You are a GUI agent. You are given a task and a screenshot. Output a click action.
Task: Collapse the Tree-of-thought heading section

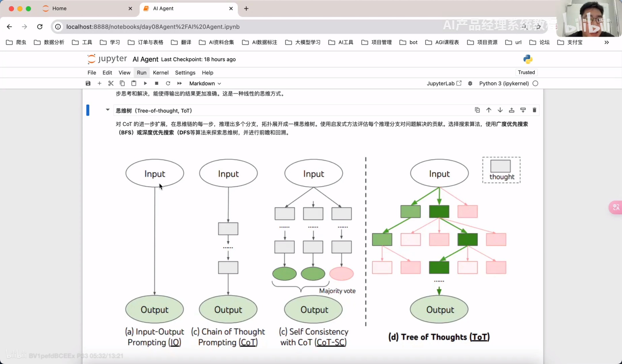(108, 110)
